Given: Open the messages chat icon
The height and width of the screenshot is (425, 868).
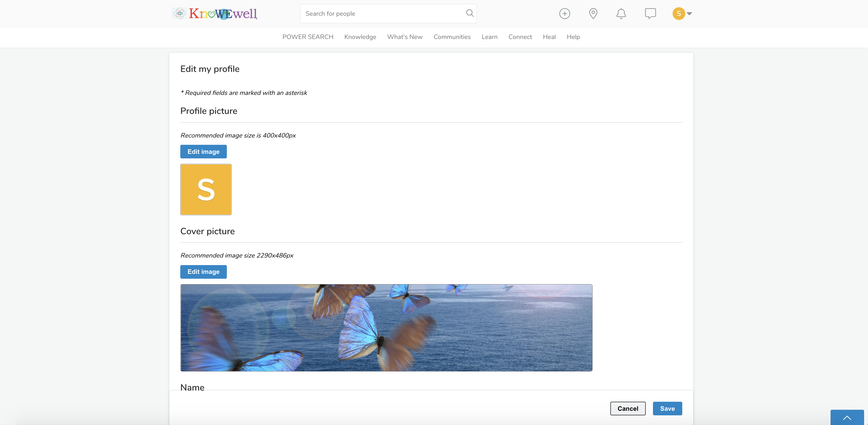Looking at the screenshot, I should pyautogui.click(x=650, y=14).
